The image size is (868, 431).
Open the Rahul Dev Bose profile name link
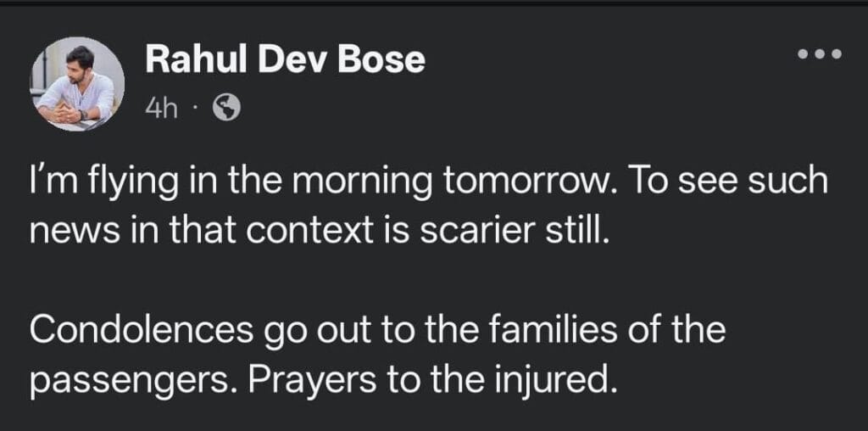(285, 59)
